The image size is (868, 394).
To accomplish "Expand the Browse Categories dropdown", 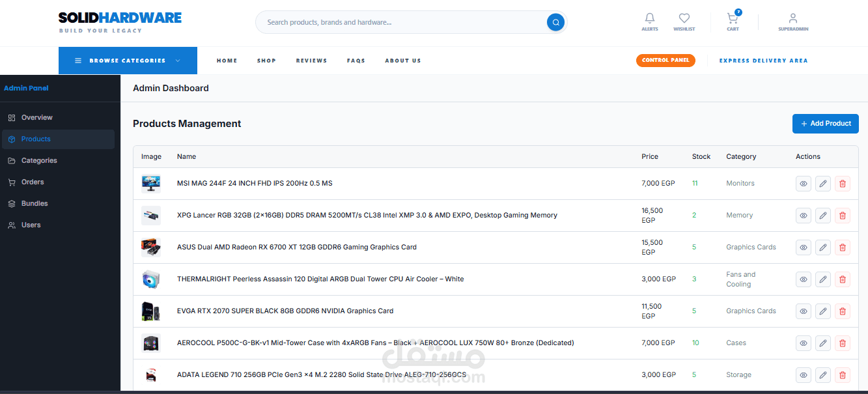I will pyautogui.click(x=128, y=61).
